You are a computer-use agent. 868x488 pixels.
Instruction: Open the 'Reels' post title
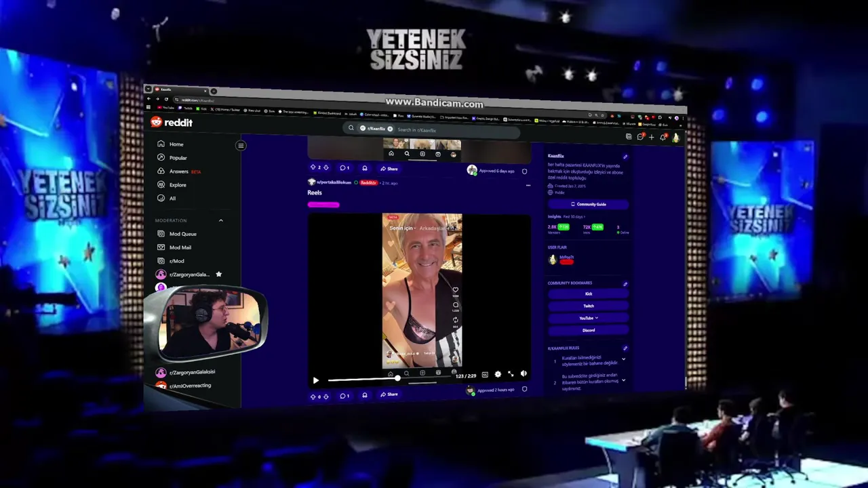pos(315,192)
